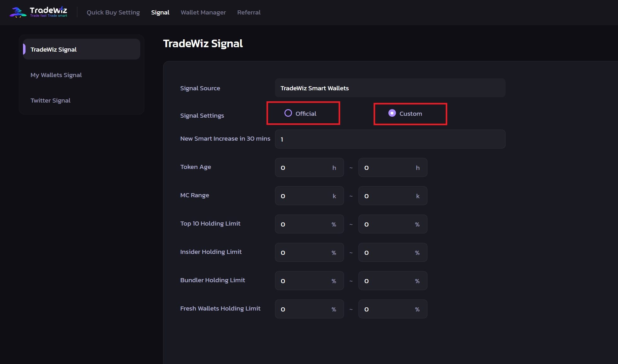618x364 pixels.
Task: Click the TradeWiz Signal page heading
Action: [203, 43]
